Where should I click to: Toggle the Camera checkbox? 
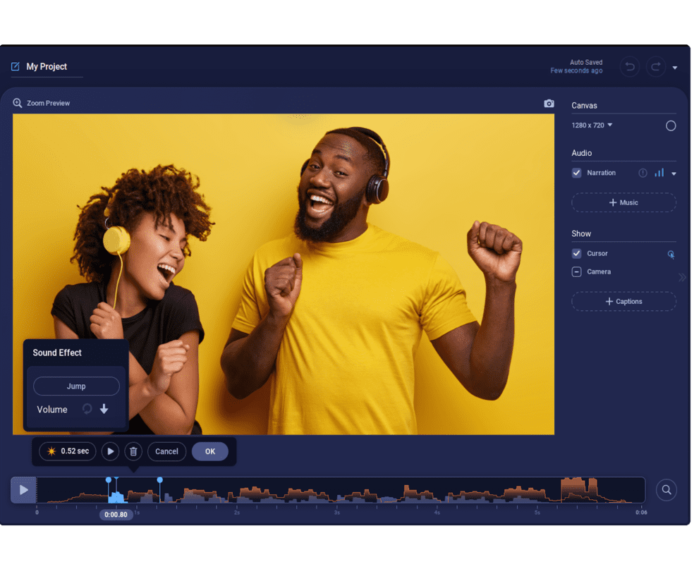[x=576, y=272]
